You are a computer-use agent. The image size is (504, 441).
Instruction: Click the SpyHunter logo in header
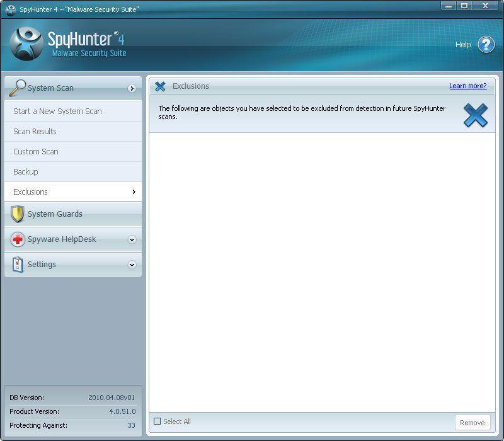pos(26,43)
